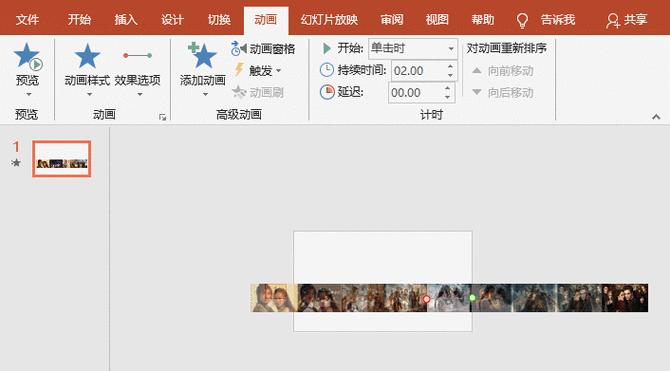Click 向前移动 reorder button
This screenshot has height=371, width=670.
pyautogui.click(x=502, y=71)
